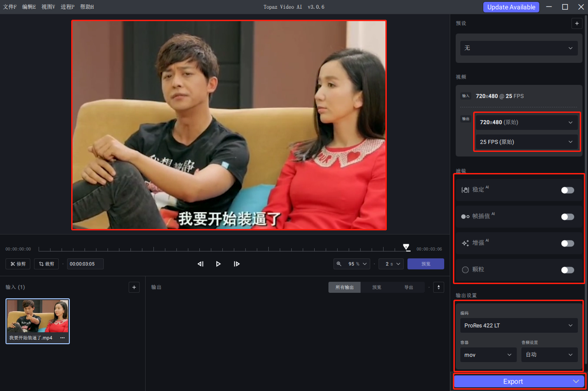Expand the Export button arrow
Viewport: 588px width, 391px height.
pyautogui.click(x=576, y=381)
